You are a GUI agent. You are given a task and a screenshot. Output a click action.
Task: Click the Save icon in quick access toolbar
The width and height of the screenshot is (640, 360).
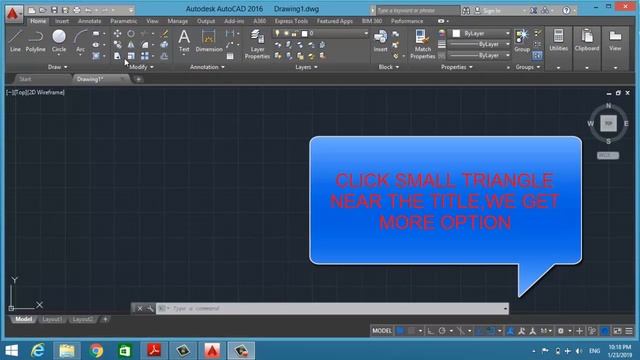pos(54,10)
